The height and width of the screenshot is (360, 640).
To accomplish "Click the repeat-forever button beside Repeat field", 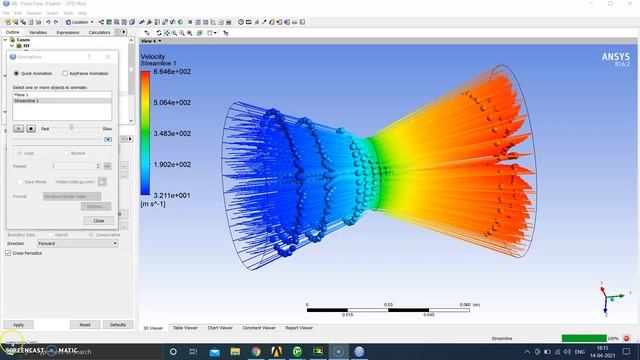I will 107,166.
